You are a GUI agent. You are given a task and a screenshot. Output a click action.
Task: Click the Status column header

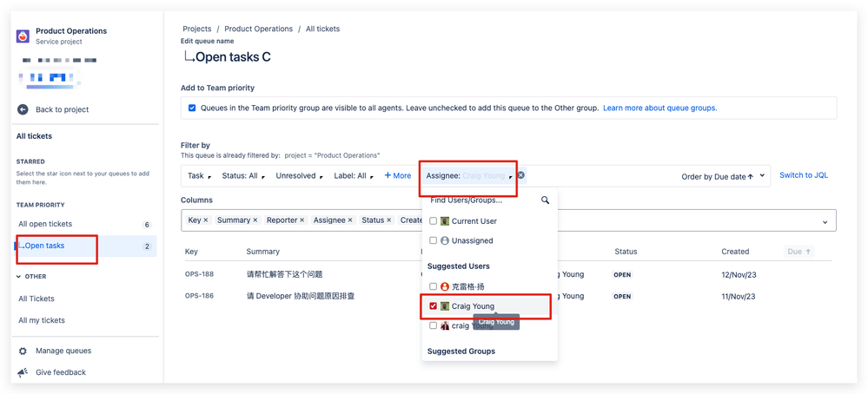click(x=626, y=252)
